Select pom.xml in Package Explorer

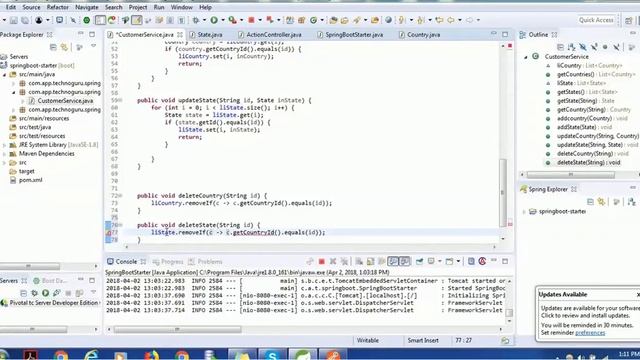coord(30,180)
